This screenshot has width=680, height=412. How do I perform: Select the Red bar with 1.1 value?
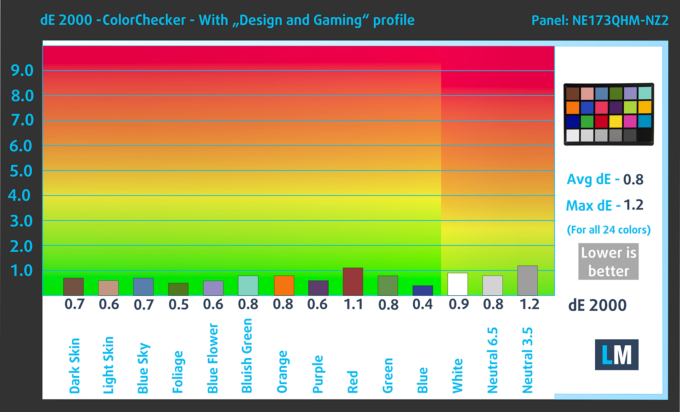[x=353, y=281]
